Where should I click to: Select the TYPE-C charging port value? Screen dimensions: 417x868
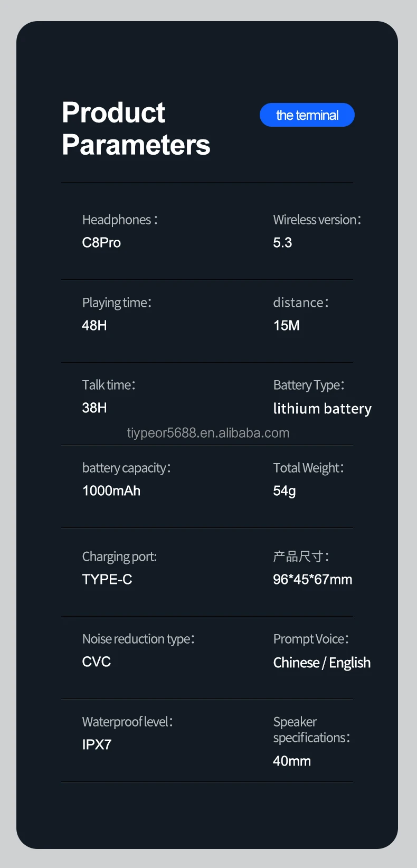point(107,579)
